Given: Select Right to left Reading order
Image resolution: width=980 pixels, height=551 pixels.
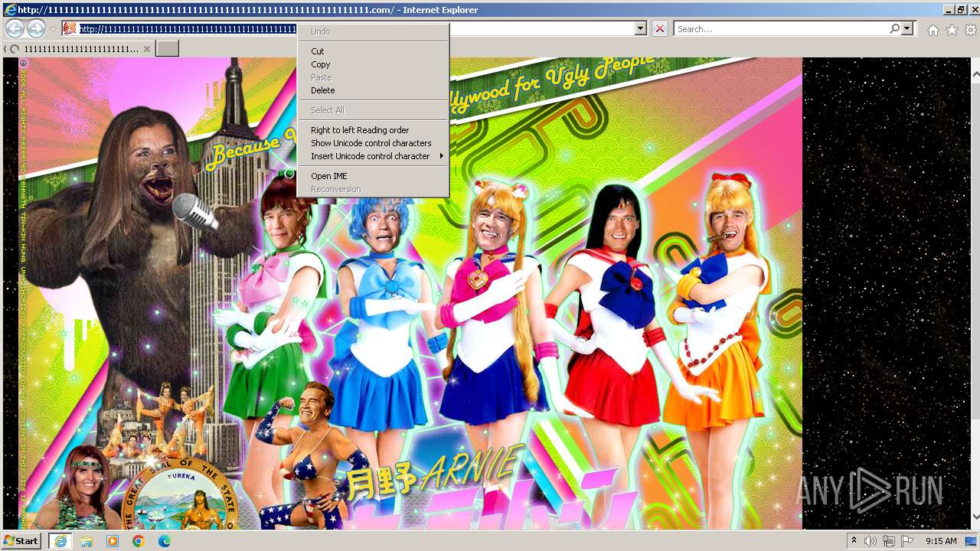Looking at the screenshot, I should [x=373, y=130].
